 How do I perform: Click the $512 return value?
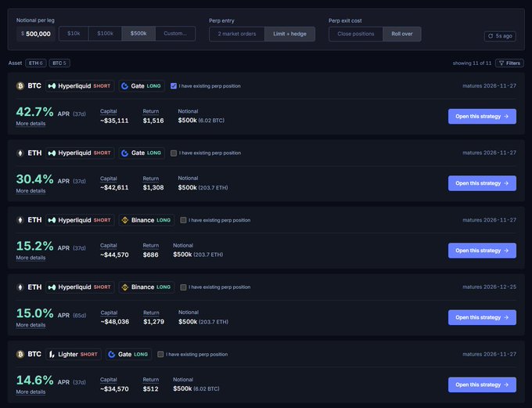point(151,389)
